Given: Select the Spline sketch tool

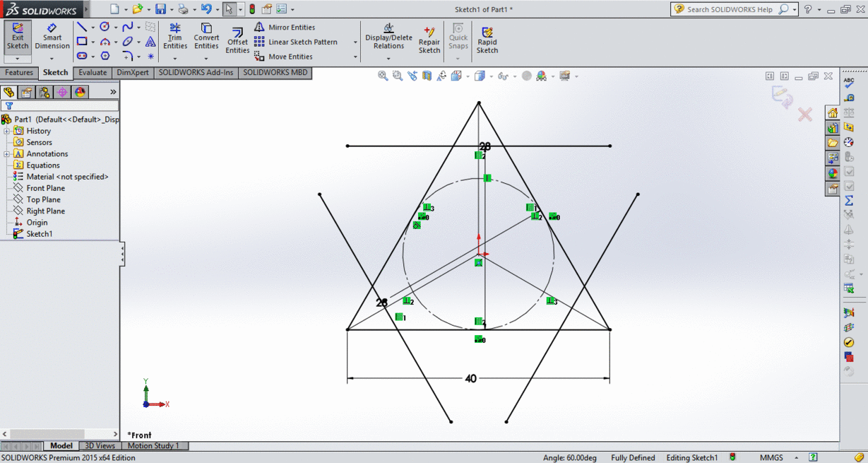Looking at the screenshot, I should click(127, 27).
